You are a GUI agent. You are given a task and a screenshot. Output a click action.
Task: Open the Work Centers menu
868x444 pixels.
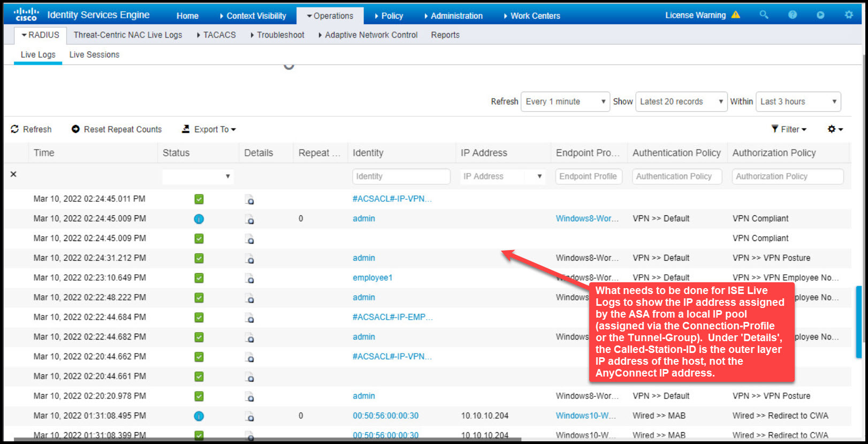tap(532, 16)
